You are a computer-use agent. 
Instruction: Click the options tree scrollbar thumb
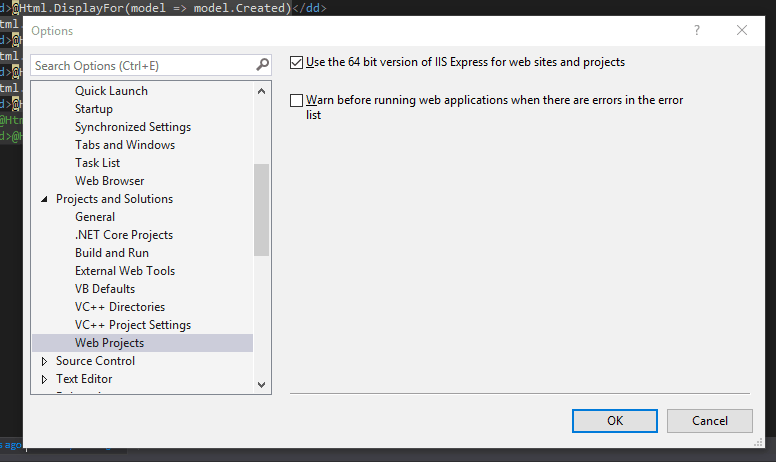[x=262, y=210]
